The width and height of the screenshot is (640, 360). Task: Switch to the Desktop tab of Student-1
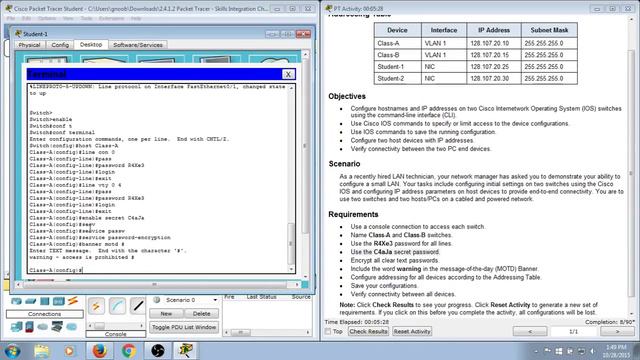[x=91, y=44]
